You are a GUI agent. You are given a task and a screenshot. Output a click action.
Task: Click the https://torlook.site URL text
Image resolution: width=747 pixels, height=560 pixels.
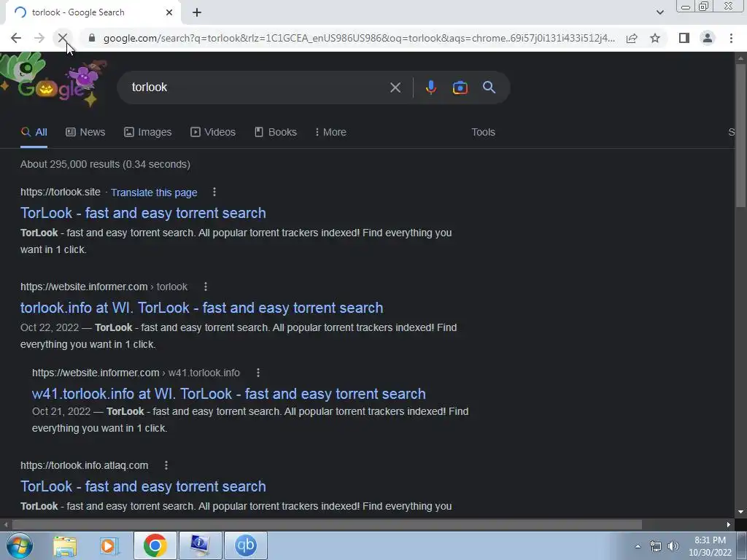pos(61,192)
